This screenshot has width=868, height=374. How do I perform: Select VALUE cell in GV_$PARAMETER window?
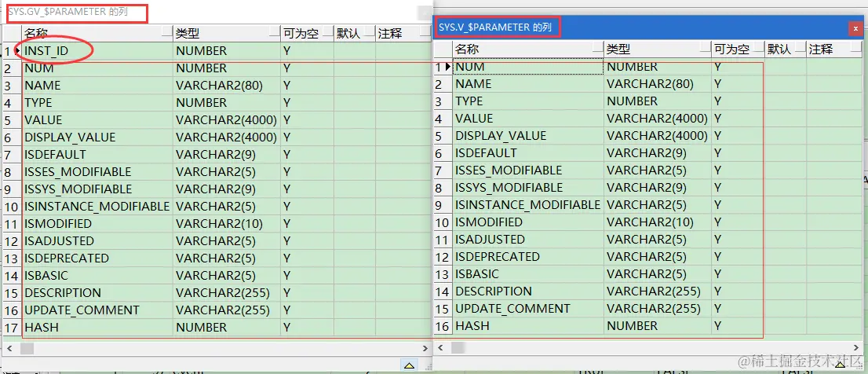click(x=97, y=119)
